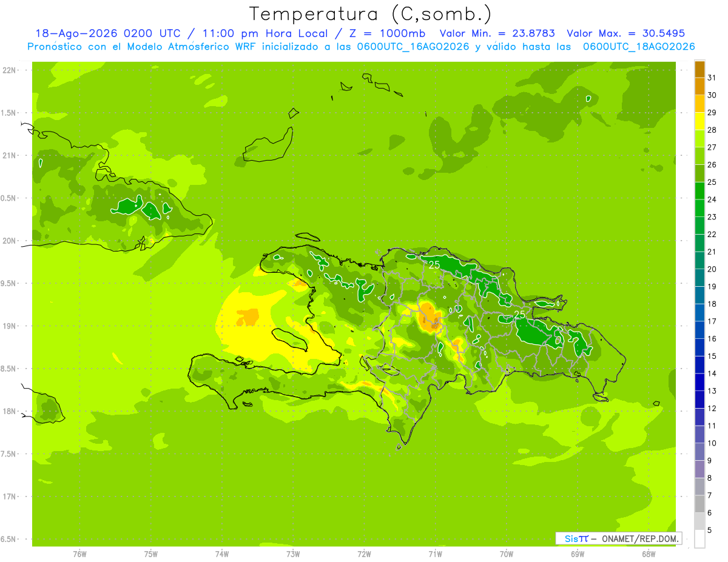This screenshot has height=562, width=728.
Task: Select the teal swatch between 19 and 20
Action: coord(699,278)
